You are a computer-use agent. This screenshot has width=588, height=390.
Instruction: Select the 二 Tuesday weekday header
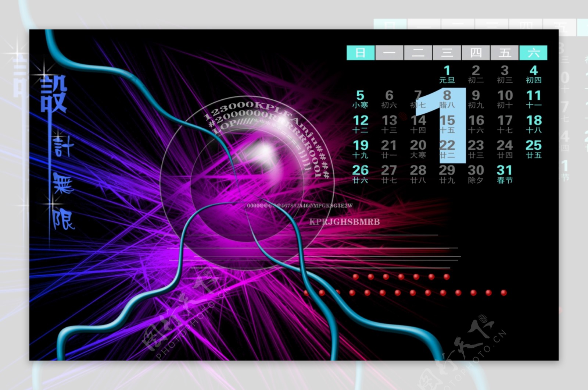[418, 53]
